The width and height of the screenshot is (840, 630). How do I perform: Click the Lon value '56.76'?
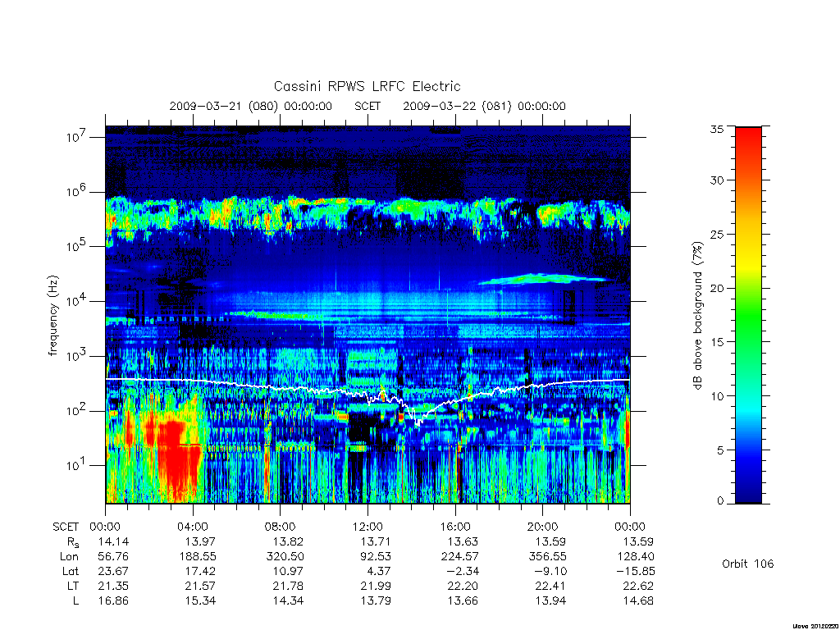113,557
